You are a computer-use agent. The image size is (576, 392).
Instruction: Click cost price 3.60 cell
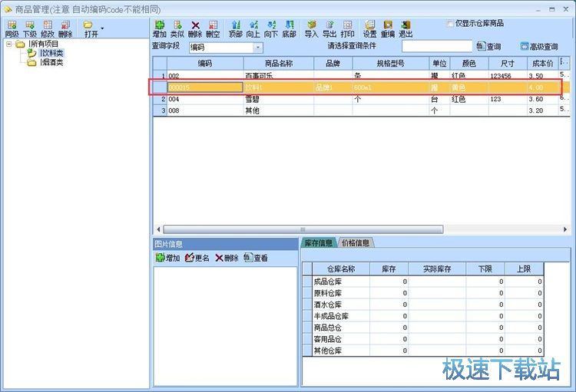[x=542, y=99]
